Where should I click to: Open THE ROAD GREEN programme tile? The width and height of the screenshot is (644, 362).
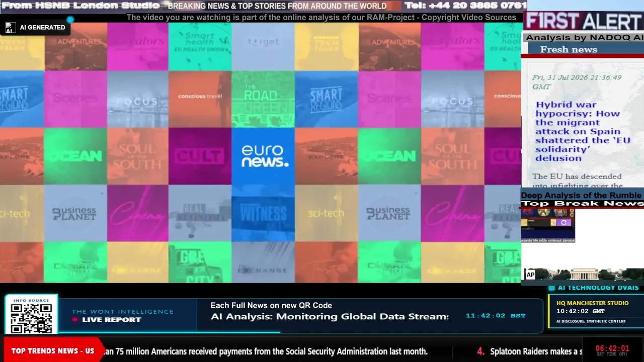[x=263, y=99]
